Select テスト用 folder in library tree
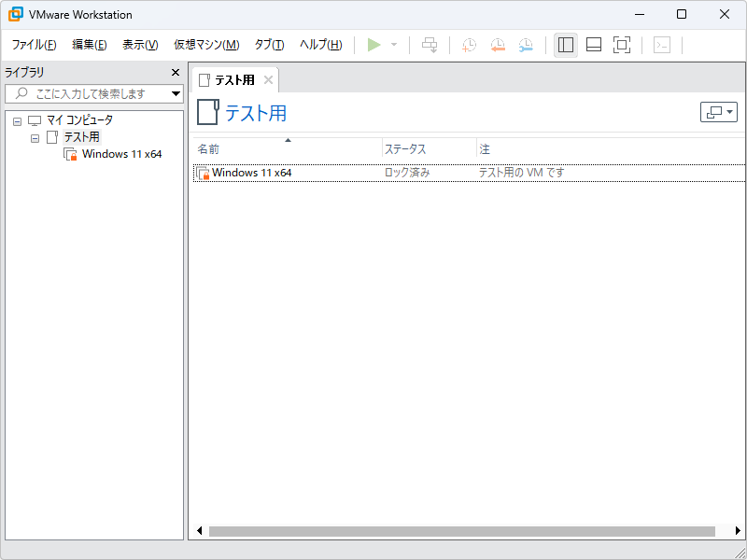 [x=82, y=137]
